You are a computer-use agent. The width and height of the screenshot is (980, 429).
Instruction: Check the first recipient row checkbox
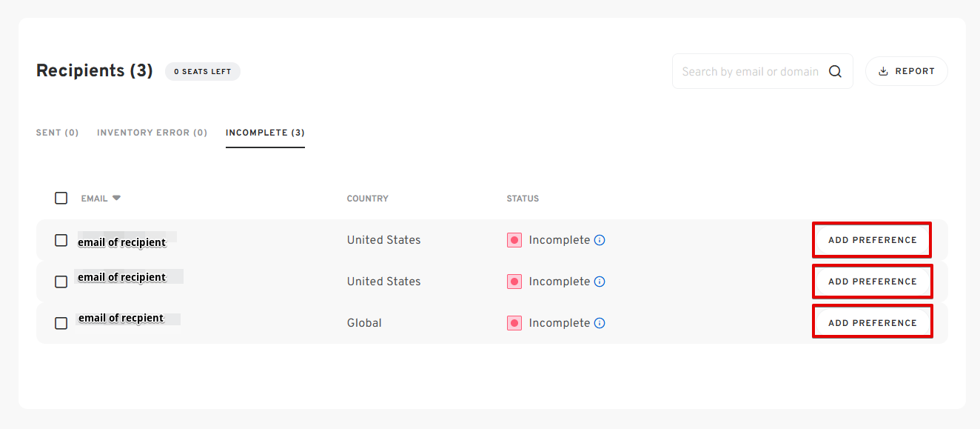click(61, 240)
